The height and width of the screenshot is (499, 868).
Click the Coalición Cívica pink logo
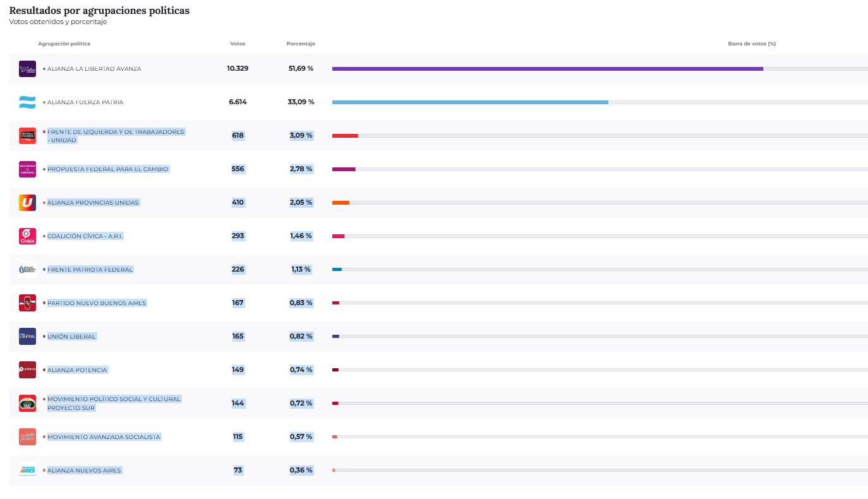(27, 236)
